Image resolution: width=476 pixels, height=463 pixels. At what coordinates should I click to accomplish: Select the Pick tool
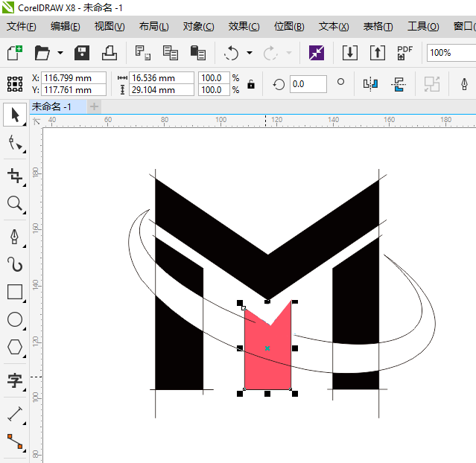[x=14, y=115]
